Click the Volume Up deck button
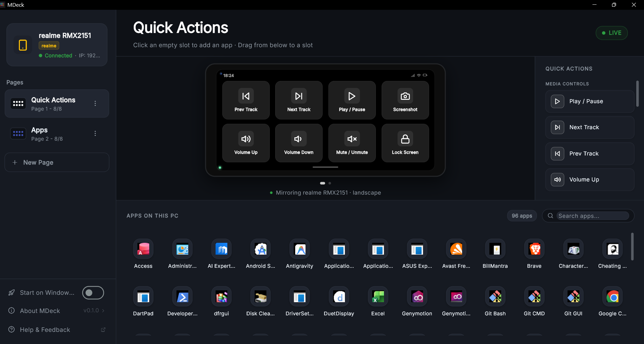 (x=246, y=143)
